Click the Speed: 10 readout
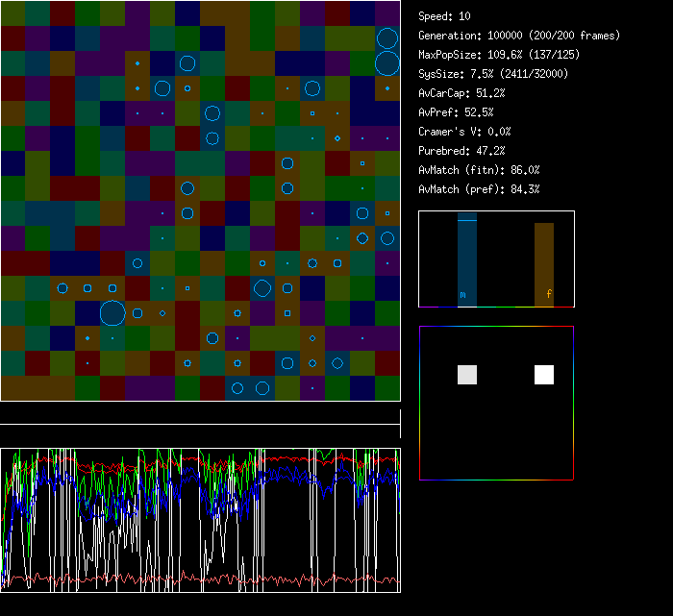Viewport: 673px width, 616px height. [x=445, y=16]
